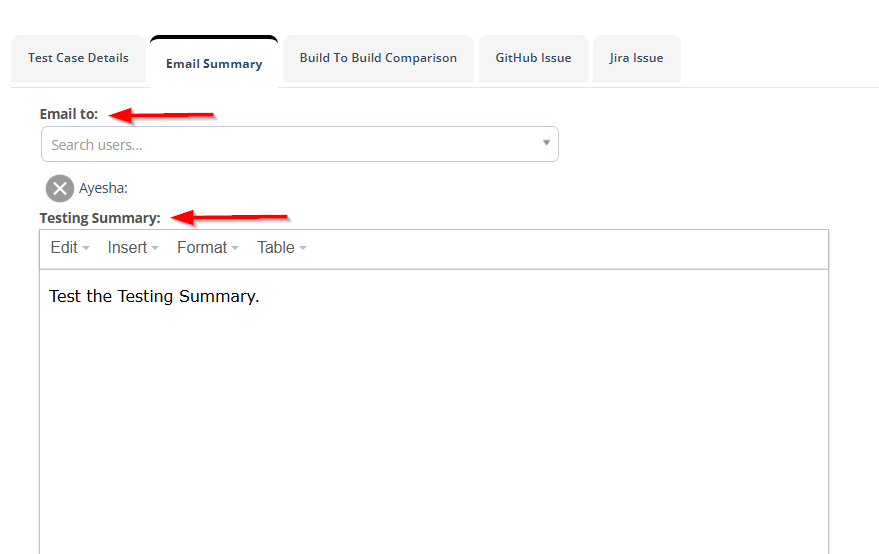The image size is (879, 554).
Task: Open the Format dropdown menu
Action: (x=207, y=248)
